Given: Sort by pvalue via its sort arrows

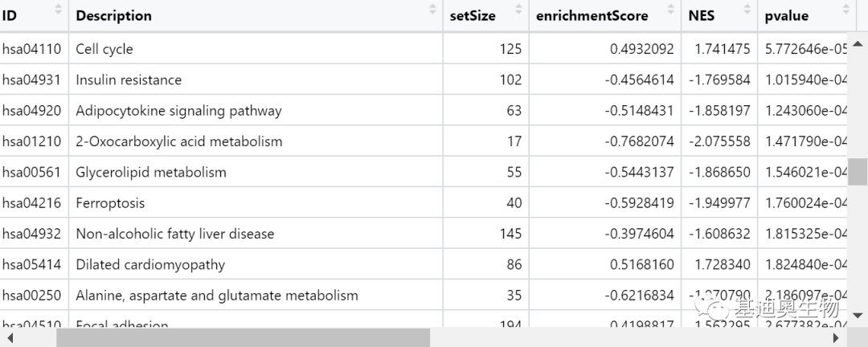Looking at the screenshot, I should tap(845, 10).
